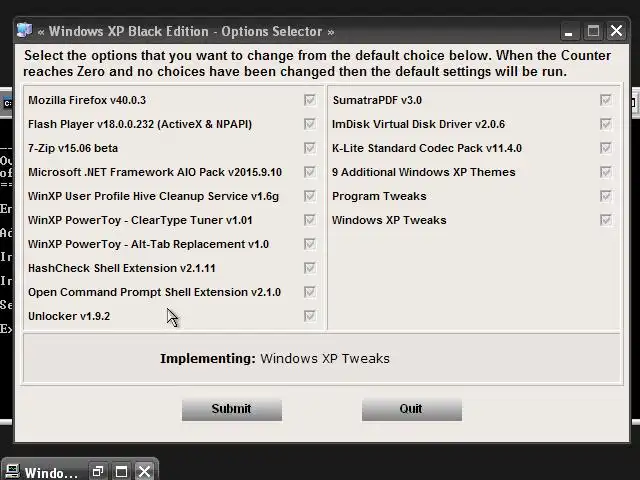Uncheck HashCheck Shell Extension v2.1.11
The image size is (640, 480).
(310, 268)
